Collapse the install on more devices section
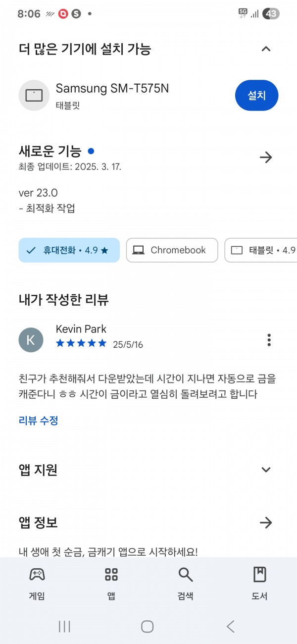 coord(266,49)
